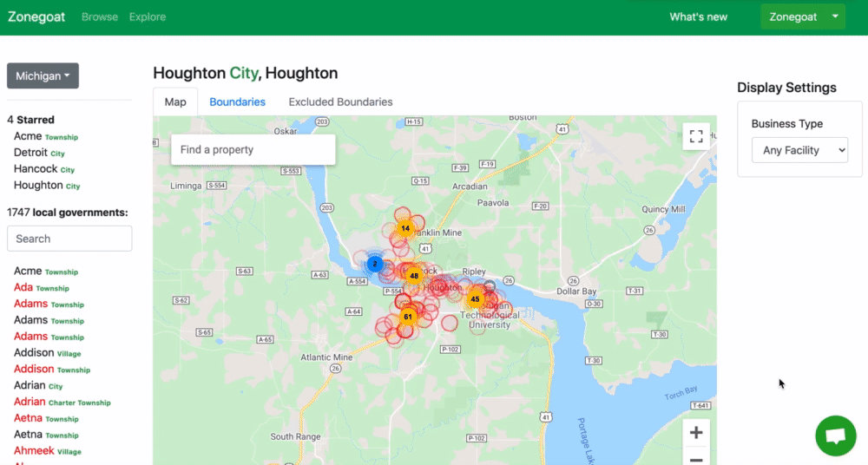Click the Zonegoat account button
Screen dimensions: 868x465
(792, 16)
